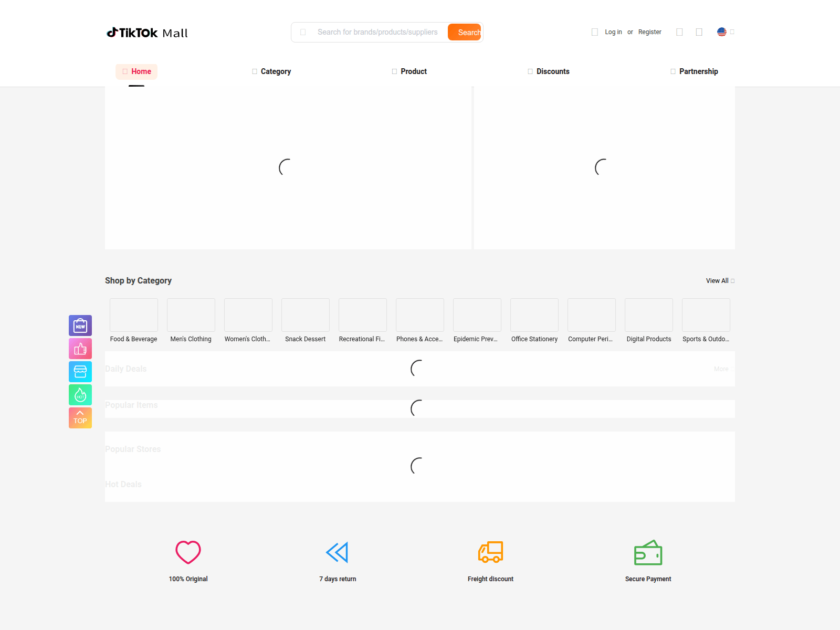
Task: Click More link in Daily Deals
Action: click(724, 369)
